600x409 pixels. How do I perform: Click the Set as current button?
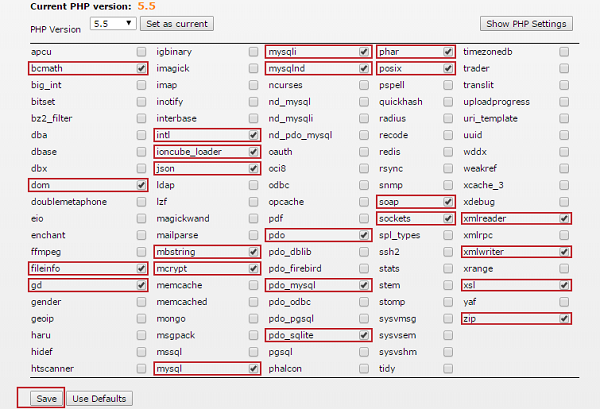pos(176,22)
